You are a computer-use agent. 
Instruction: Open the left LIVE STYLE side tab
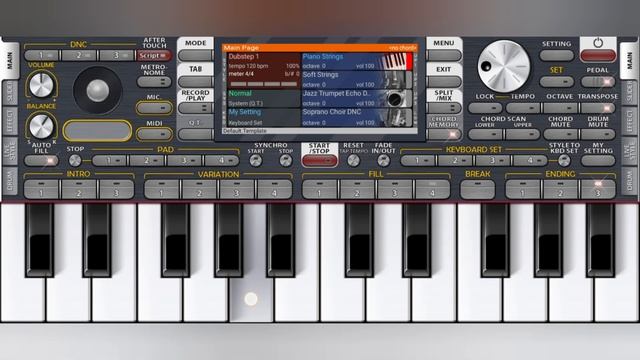coord(10,151)
